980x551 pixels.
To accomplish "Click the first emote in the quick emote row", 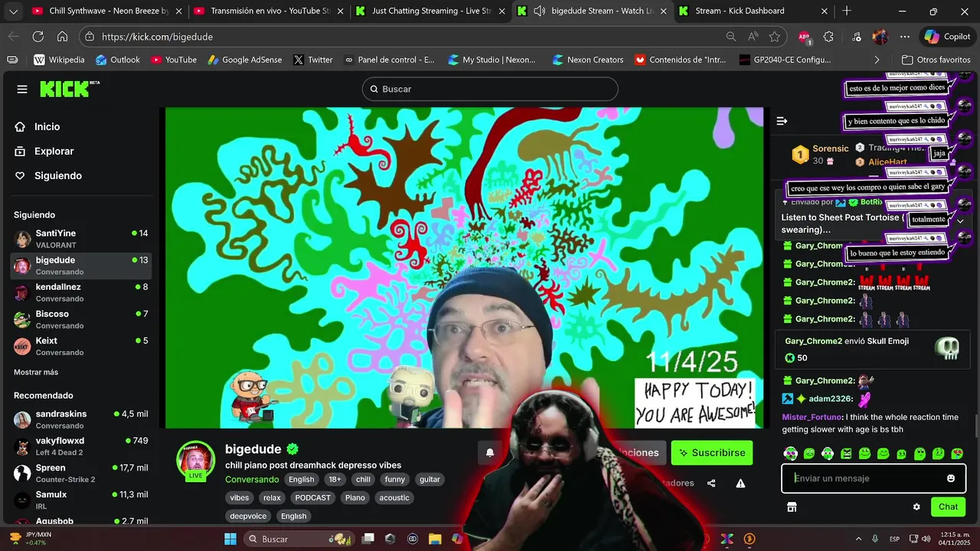I will 790,454.
